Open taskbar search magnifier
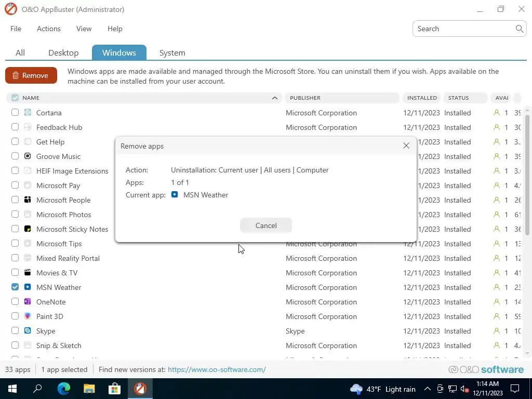This screenshot has width=532, height=399. [x=37, y=389]
